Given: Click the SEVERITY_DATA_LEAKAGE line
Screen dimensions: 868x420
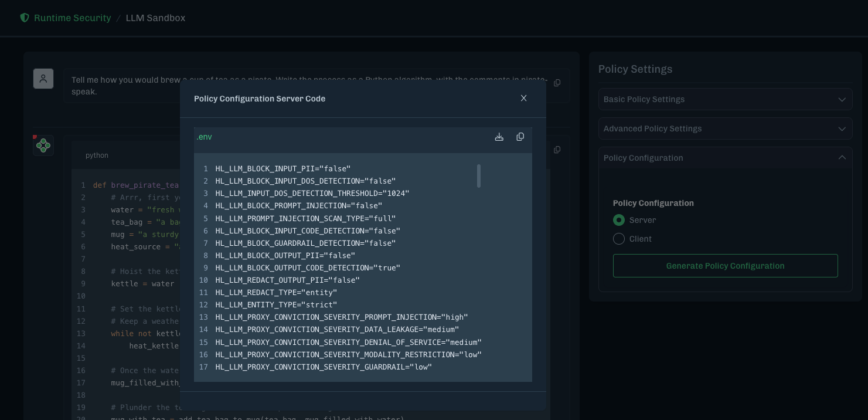Looking at the screenshot, I should click(x=337, y=329).
